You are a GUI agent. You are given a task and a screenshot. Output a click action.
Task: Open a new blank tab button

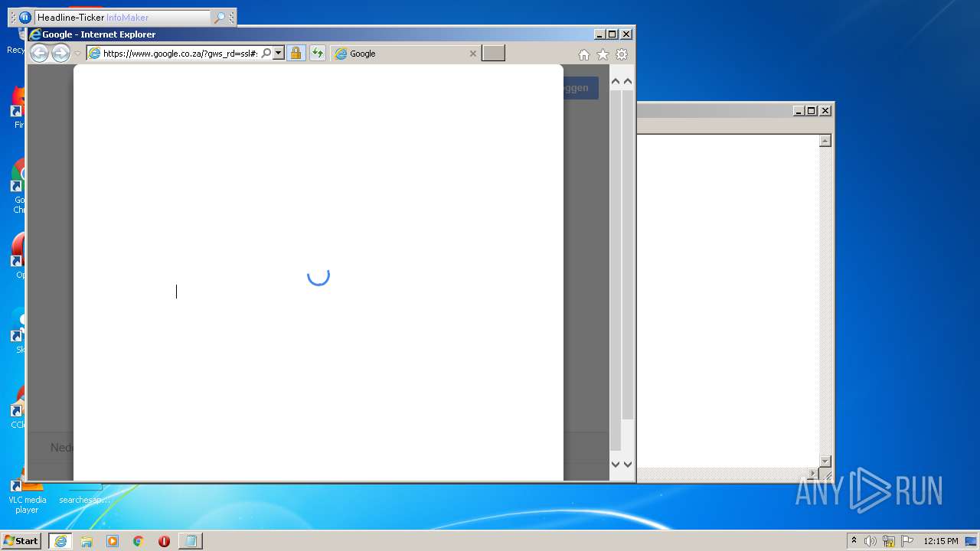coord(493,54)
